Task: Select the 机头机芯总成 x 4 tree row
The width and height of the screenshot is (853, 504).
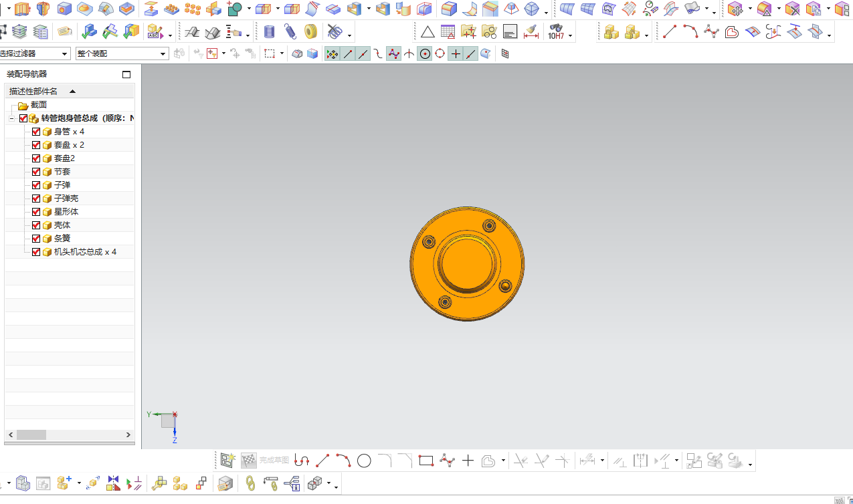Action: (x=85, y=252)
